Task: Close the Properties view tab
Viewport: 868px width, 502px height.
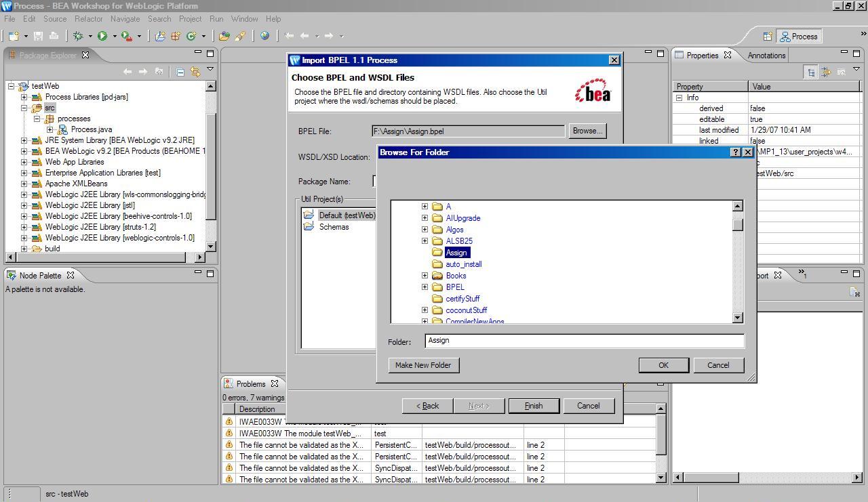Action: 727,55
